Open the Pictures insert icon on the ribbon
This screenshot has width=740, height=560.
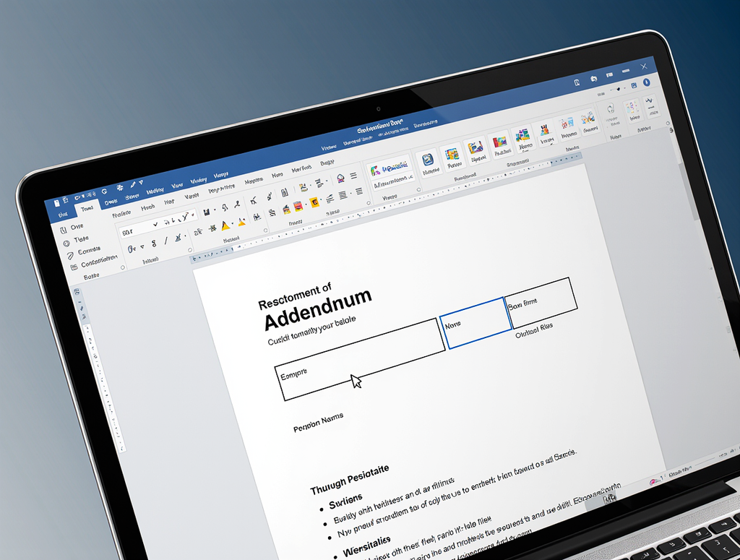[452, 156]
